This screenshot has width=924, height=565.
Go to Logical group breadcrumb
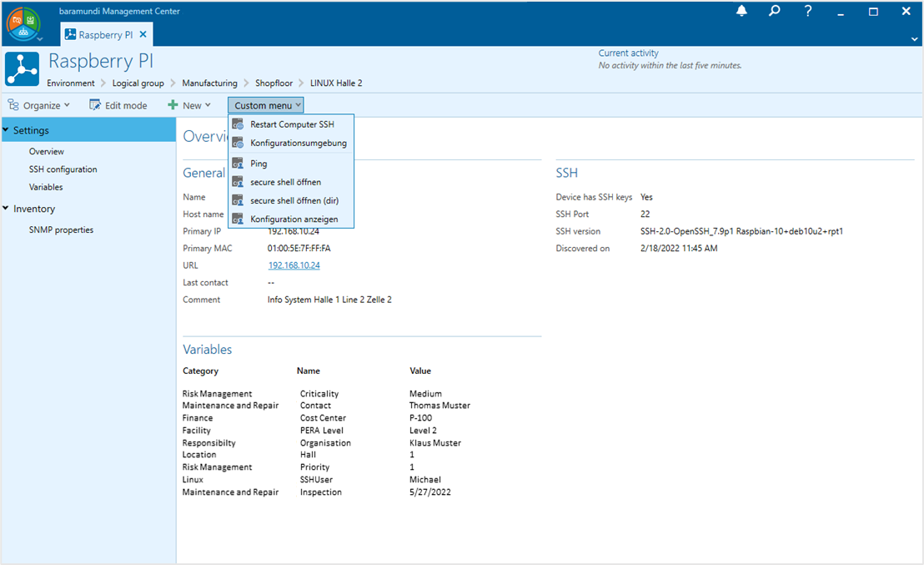pos(138,83)
